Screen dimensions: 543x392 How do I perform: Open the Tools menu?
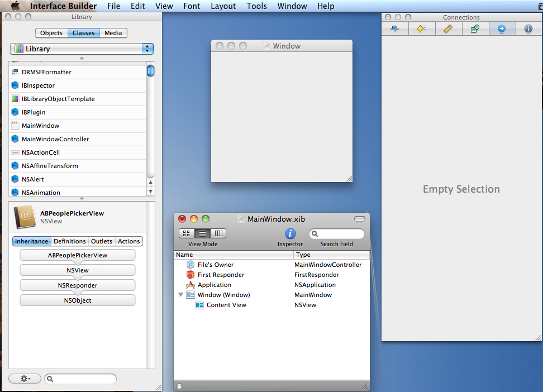click(256, 6)
